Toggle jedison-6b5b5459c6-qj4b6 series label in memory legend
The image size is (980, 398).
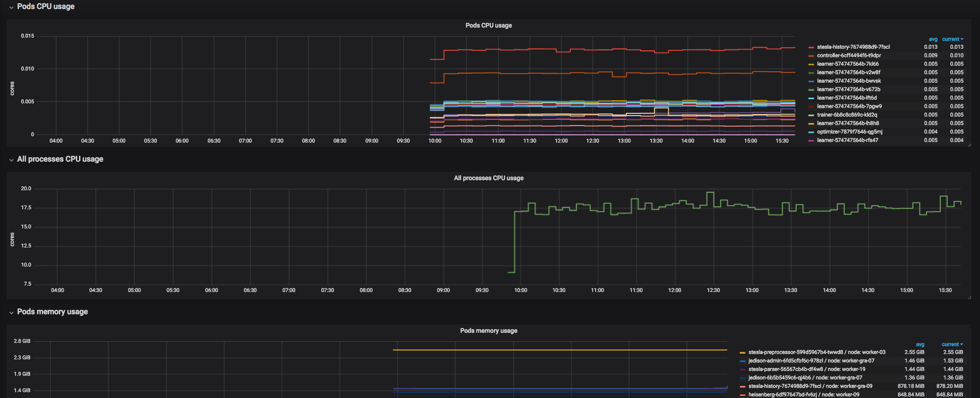point(805,378)
